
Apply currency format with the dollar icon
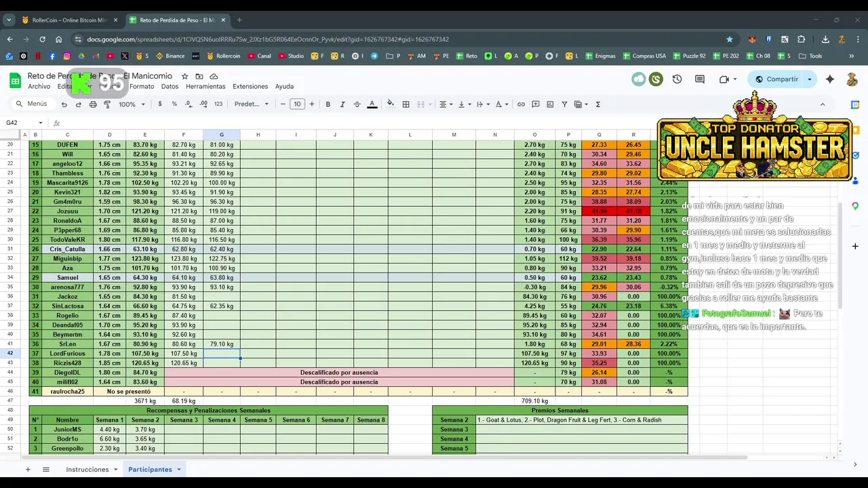point(160,104)
